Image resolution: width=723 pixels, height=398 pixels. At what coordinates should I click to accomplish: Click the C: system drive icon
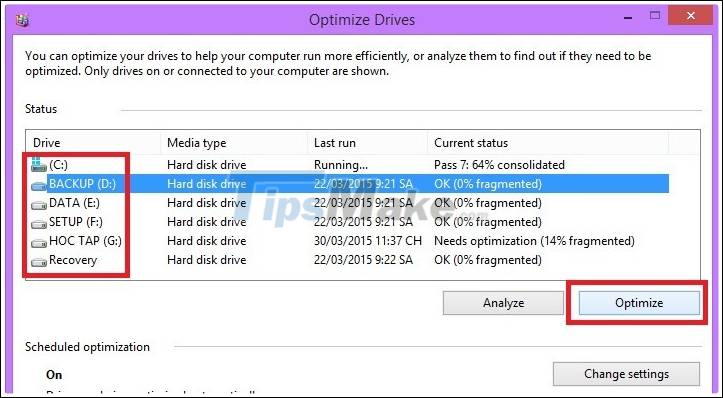point(39,165)
